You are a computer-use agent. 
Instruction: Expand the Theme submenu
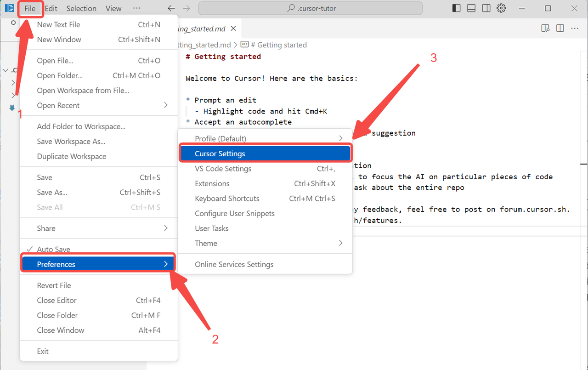[265, 243]
